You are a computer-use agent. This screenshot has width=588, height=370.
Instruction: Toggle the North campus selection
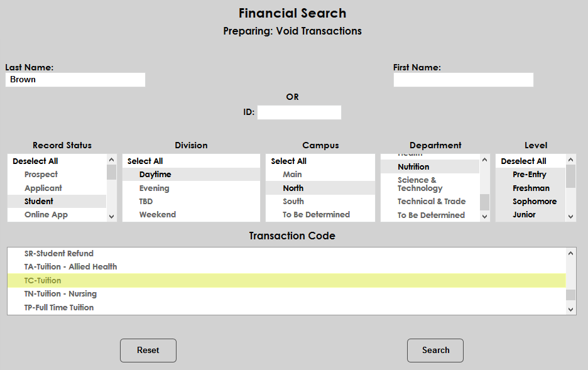click(x=293, y=188)
